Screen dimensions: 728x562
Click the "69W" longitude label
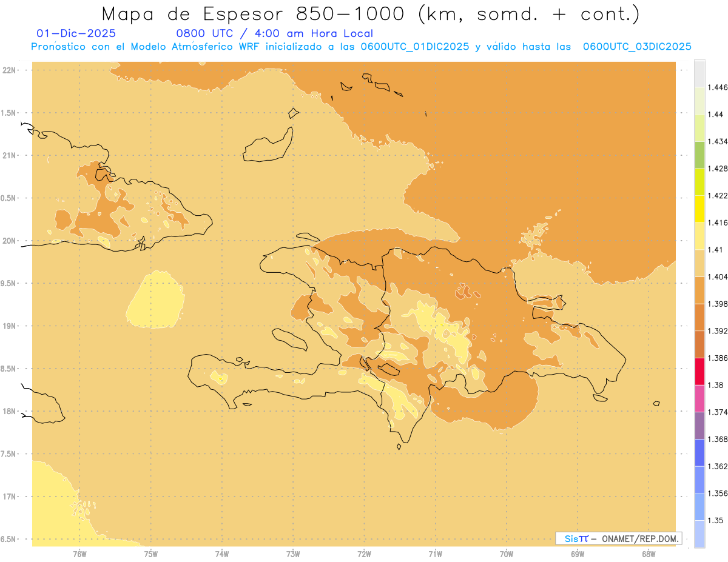pos(578,554)
